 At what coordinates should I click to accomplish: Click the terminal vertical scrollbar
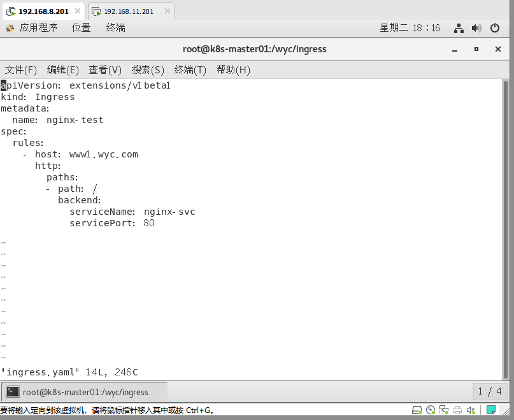pyautogui.click(x=505, y=229)
